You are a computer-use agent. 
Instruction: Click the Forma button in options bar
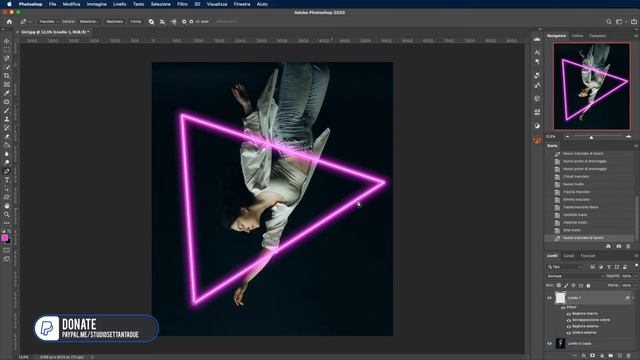coord(136,22)
